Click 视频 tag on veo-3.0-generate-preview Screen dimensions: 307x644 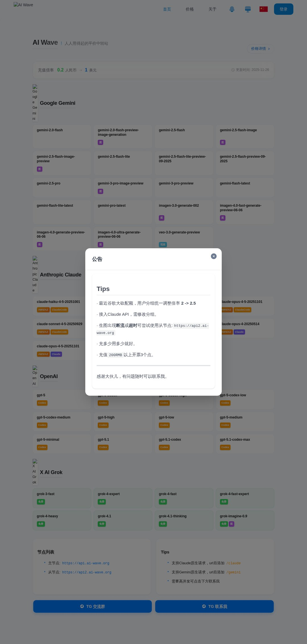click(163, 245)
